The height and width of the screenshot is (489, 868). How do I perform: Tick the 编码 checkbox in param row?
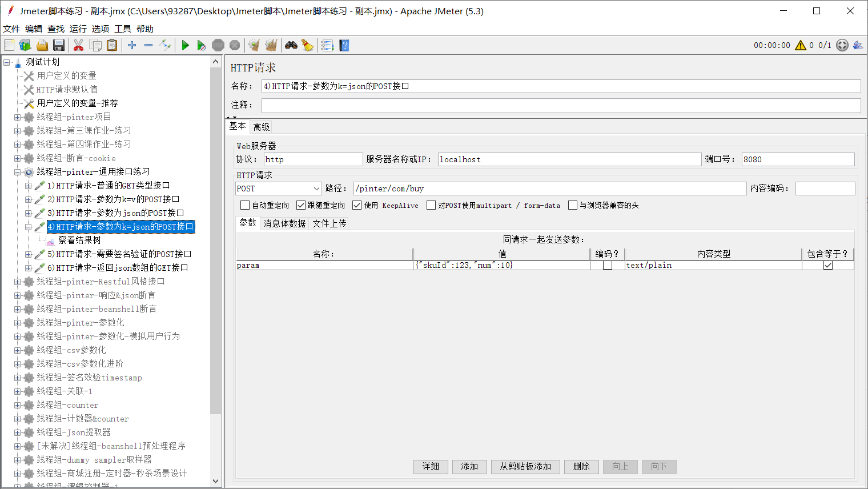pyautogui.click(x=608, y=265)
